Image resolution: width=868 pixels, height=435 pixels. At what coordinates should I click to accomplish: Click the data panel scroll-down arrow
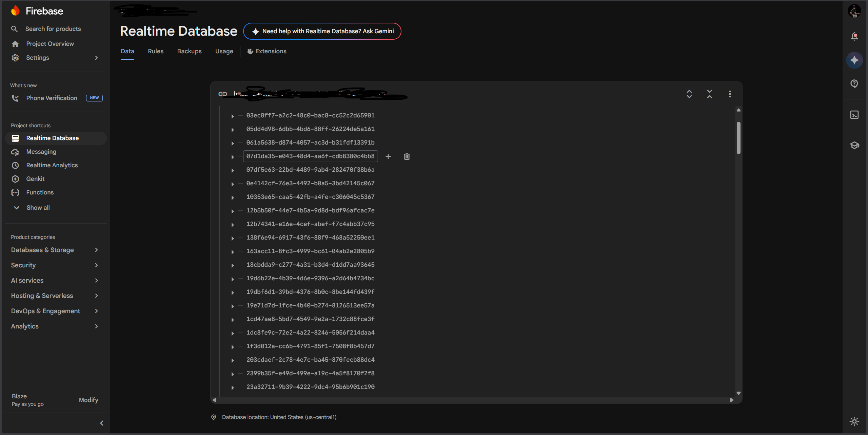[x=738, y=393]
